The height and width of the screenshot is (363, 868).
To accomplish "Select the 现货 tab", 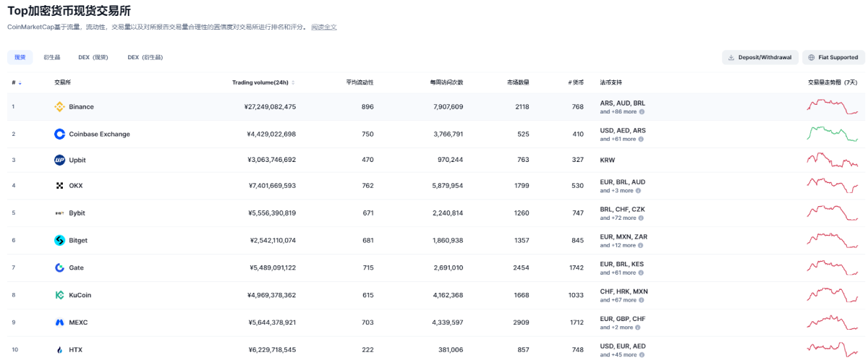I will [x=20, y=57].
